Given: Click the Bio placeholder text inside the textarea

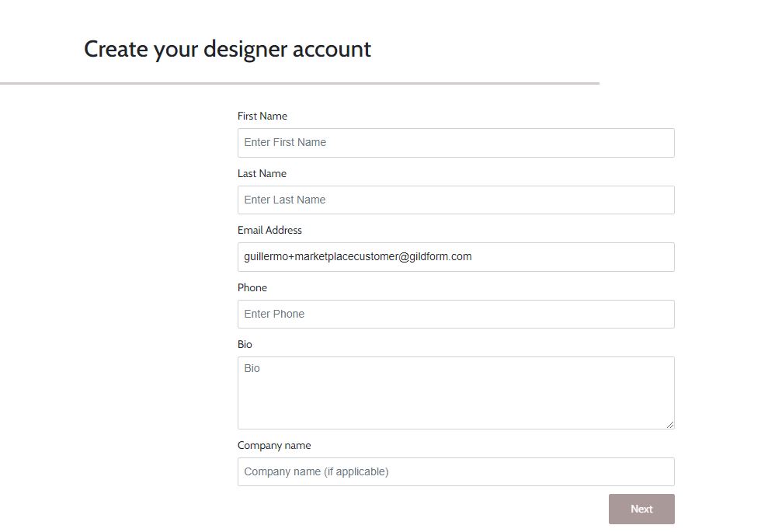Looking at the screenshot, I should point(252,368).
